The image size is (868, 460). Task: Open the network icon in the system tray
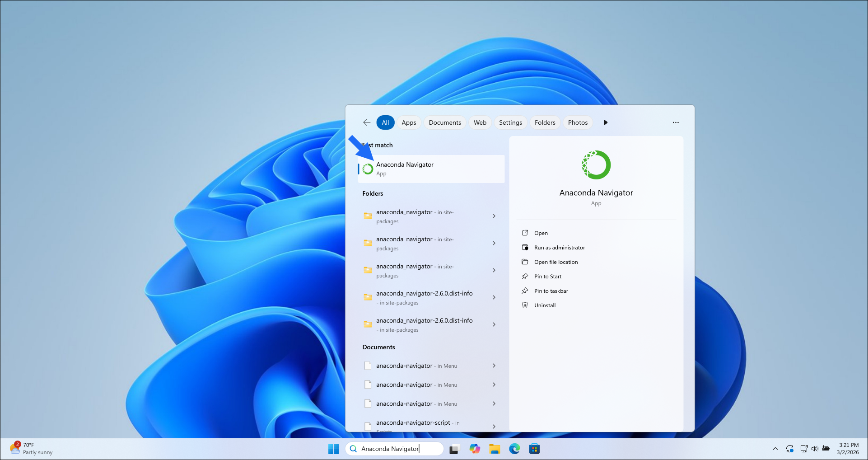pyautogui.click(x=804, y=448)
